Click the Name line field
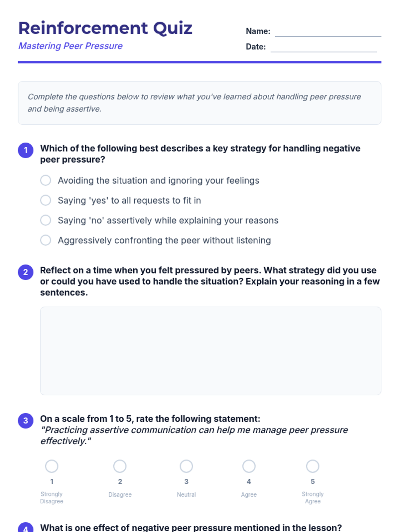This screenshot has height=532, width=399. (x=328, y=32)
